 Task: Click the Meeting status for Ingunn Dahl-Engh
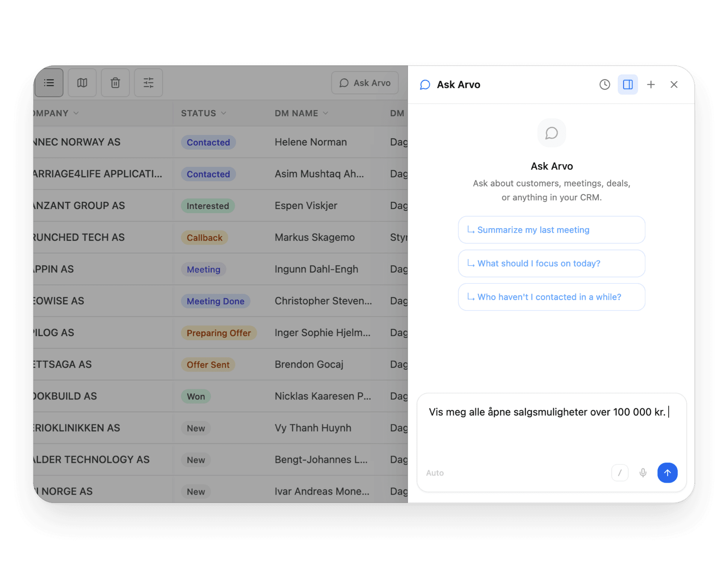(203, 270)
